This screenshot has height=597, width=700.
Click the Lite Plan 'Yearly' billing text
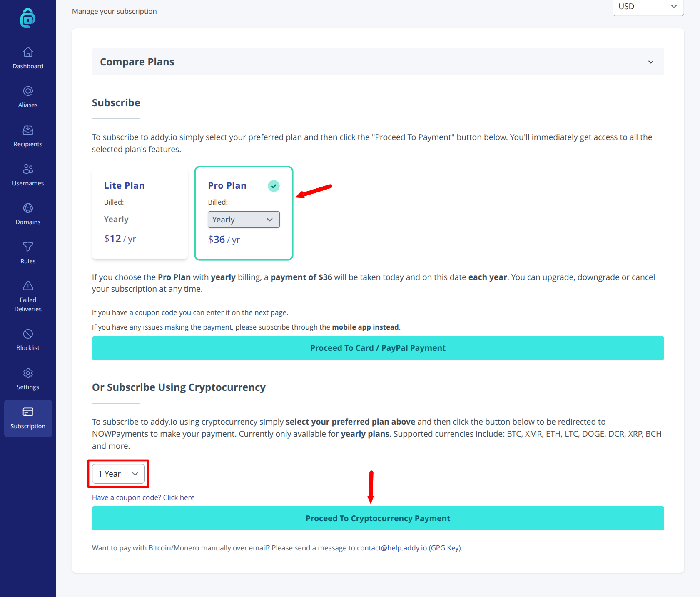116,219
